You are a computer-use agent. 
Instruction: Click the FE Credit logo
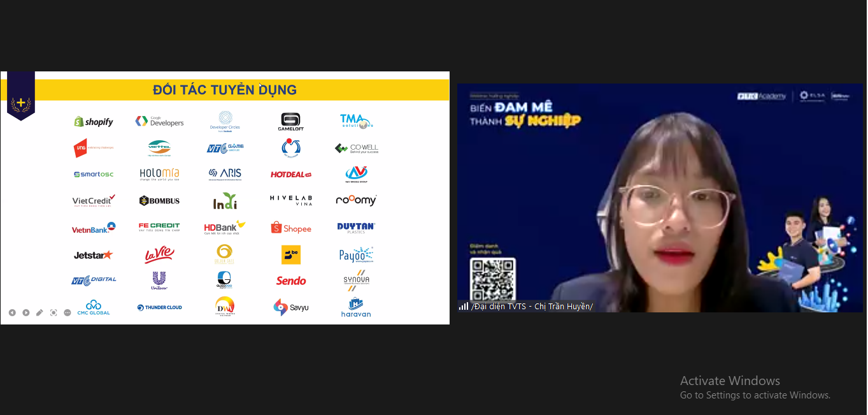[x=159, y=227]
